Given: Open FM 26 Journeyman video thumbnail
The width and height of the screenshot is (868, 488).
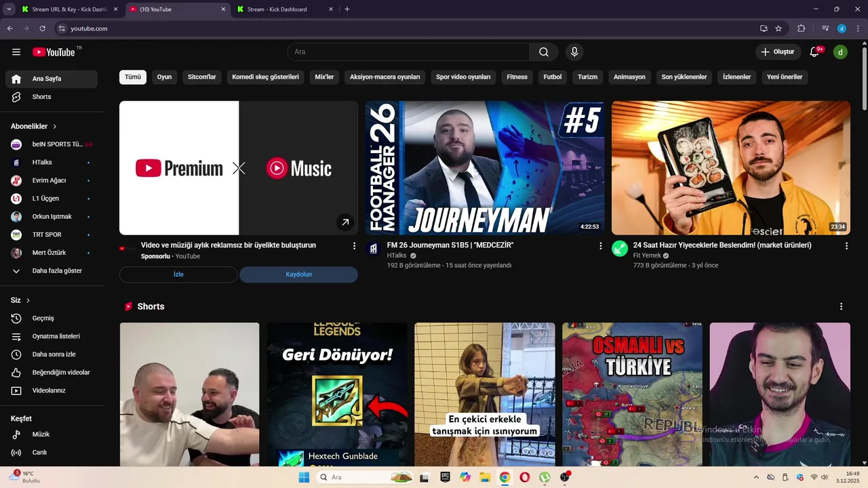Looking at the screenshot, I should coord(485,168).
